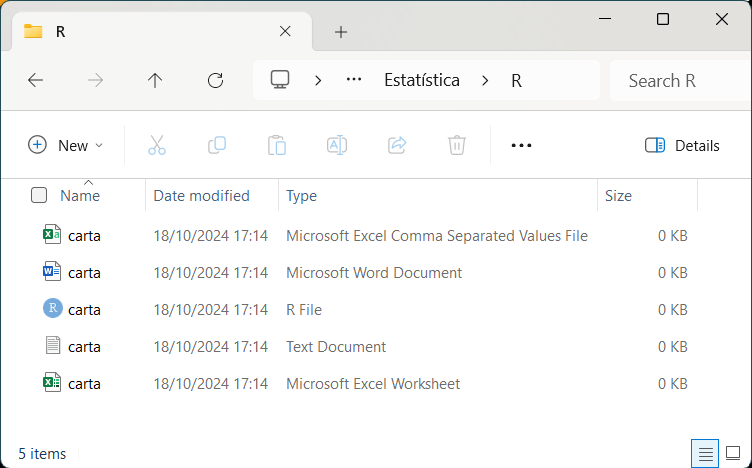Expand the hidden breadcrumb path ellipsis

353,81
